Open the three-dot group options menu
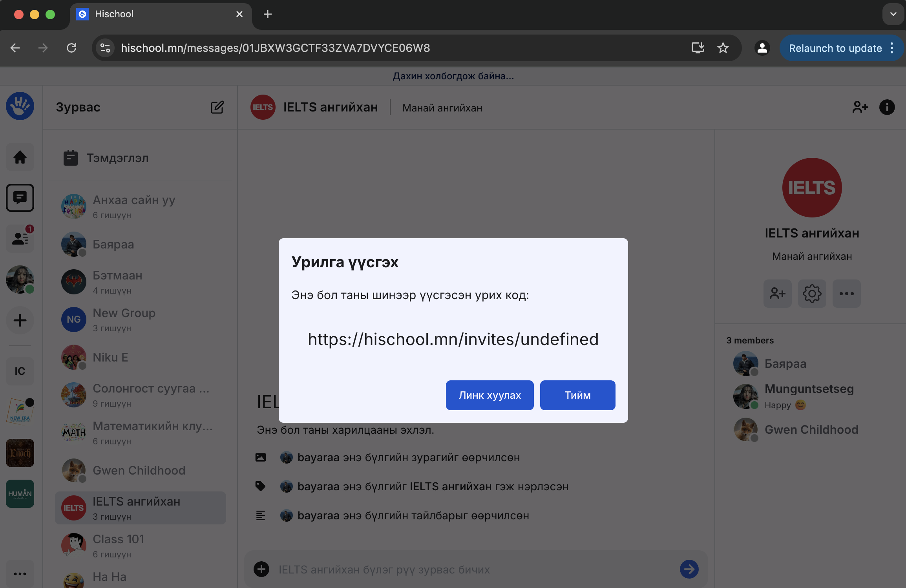 [846, 294]
